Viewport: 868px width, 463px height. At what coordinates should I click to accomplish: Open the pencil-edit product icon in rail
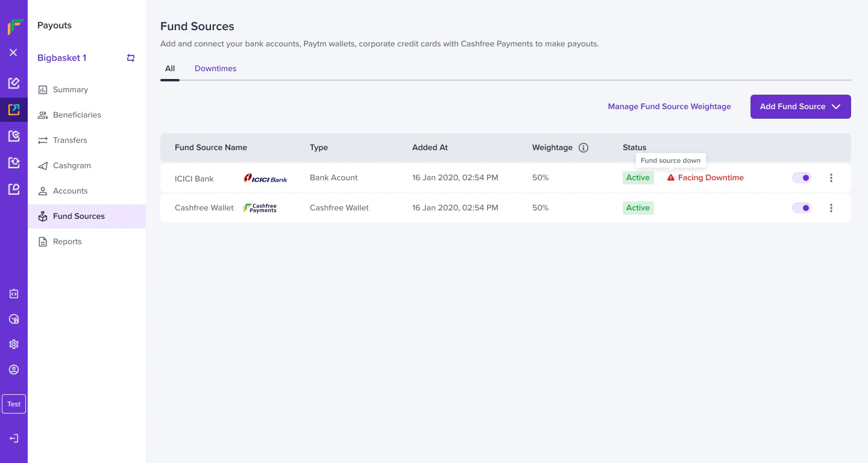tap(14, 83)
